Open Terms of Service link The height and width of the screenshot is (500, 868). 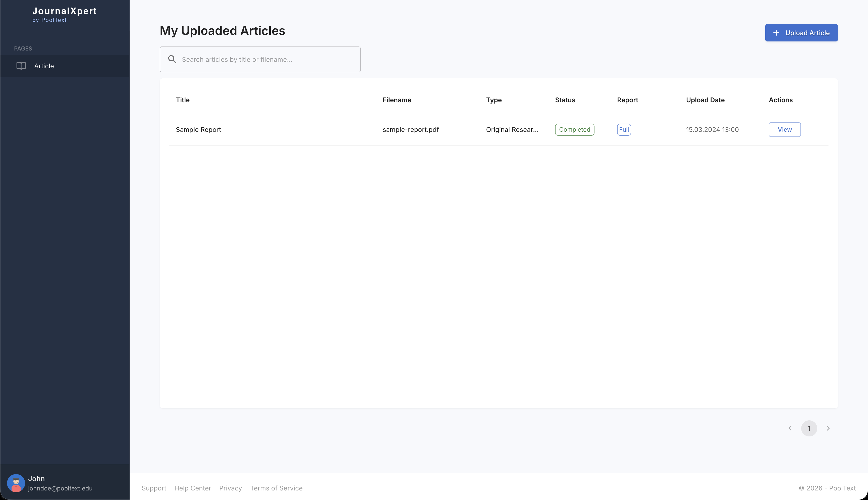pyautogui.click(x=276, y=488)
